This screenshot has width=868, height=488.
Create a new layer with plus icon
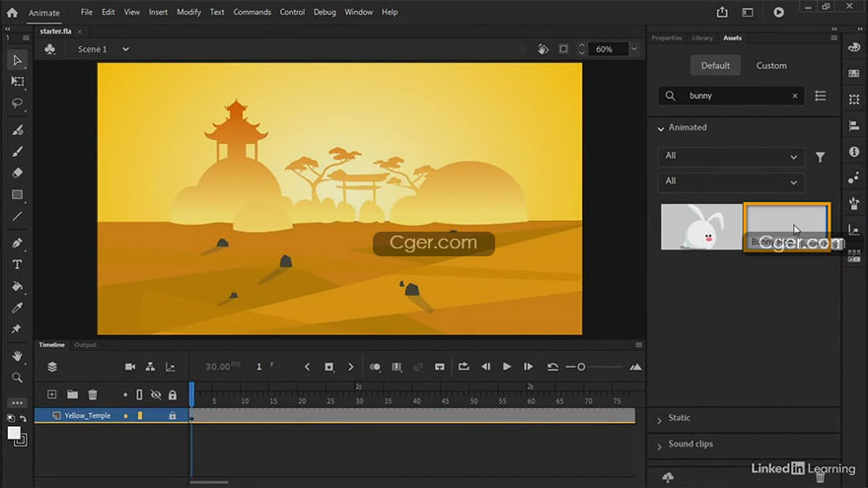[x=51, y=394]
